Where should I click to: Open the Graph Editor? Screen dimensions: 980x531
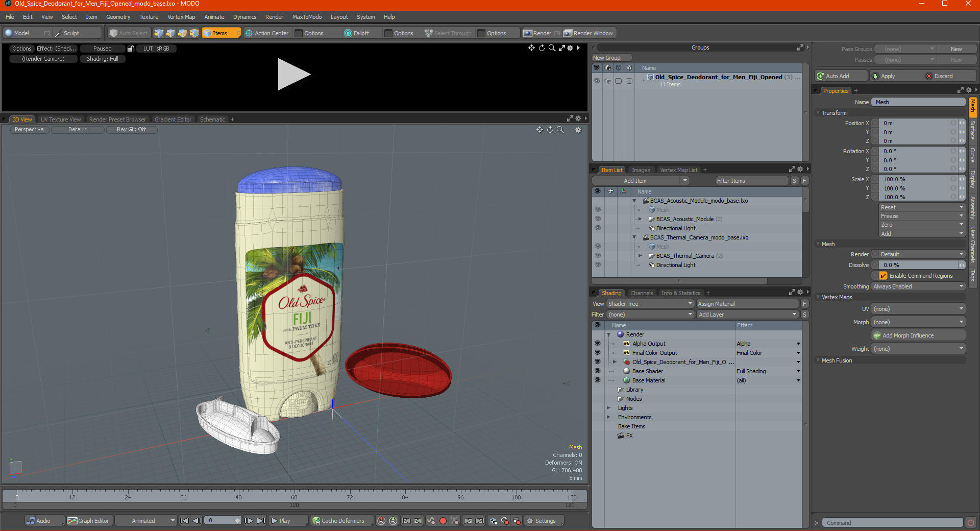tap(88, 521)
